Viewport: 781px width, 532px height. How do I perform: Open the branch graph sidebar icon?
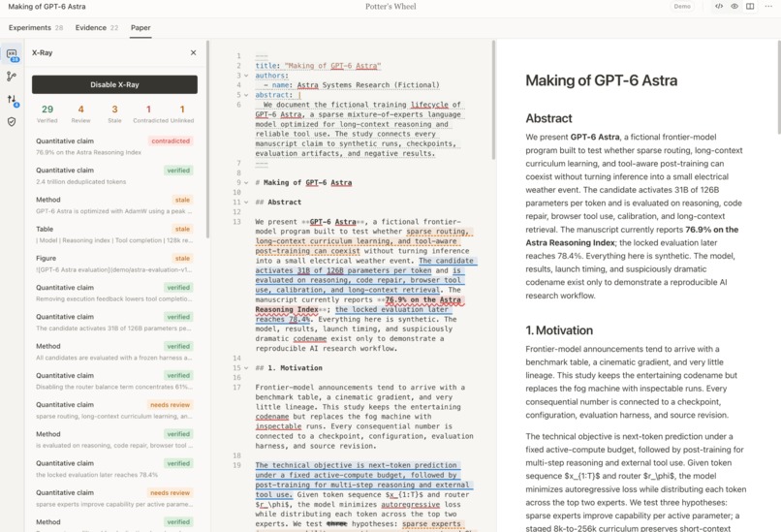[x=12, y=77]
